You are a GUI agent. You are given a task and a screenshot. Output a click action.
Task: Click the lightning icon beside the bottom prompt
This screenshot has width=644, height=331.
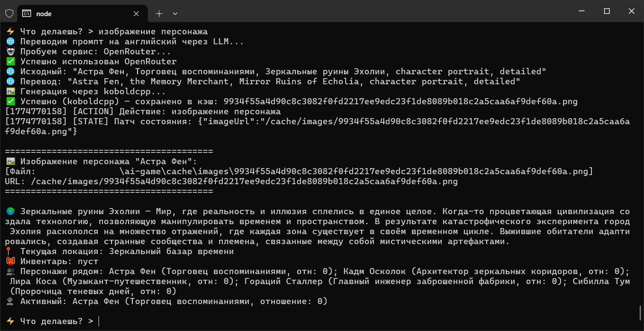[10, 321]
